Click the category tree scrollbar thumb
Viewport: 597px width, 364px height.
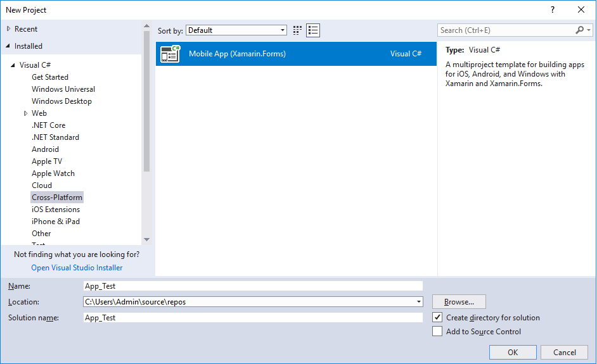tap(146, 101)
